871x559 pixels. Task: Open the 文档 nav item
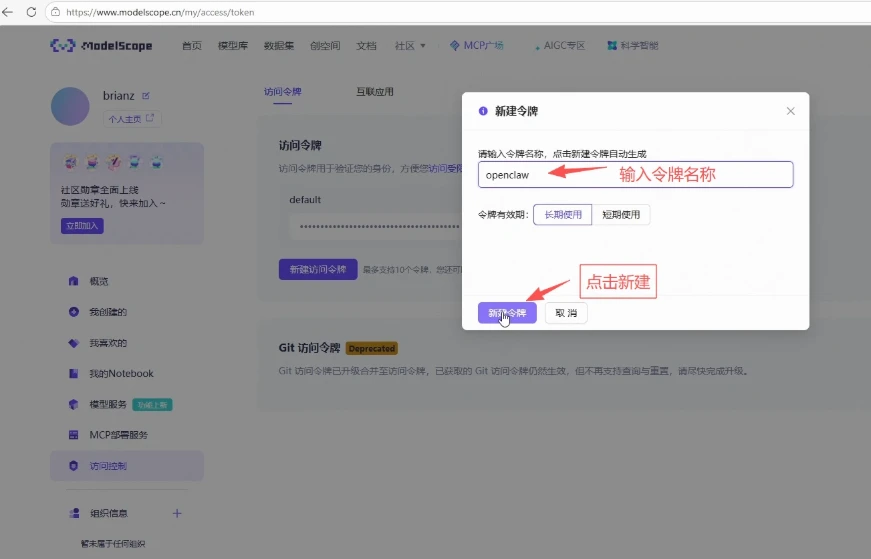tap(366, 46)
